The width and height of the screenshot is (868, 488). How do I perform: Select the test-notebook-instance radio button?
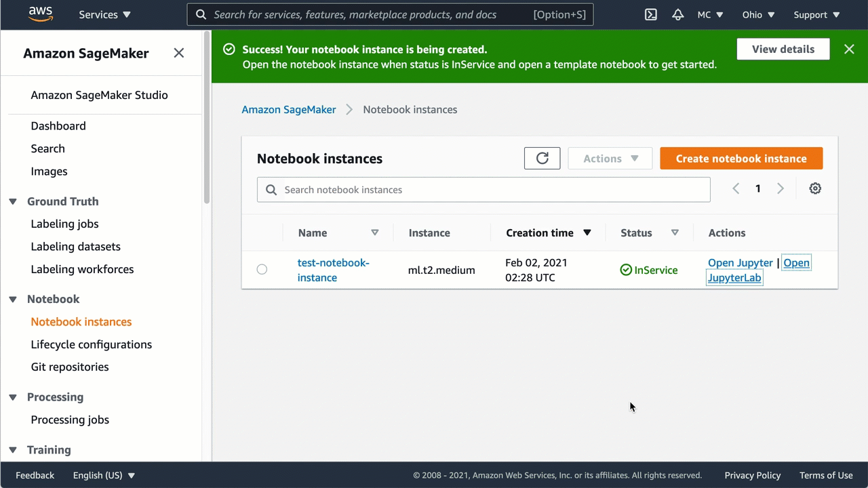click(262, 269)
